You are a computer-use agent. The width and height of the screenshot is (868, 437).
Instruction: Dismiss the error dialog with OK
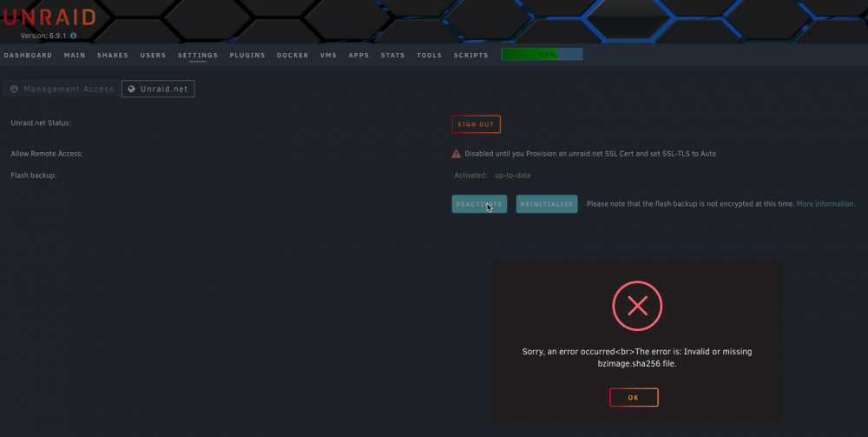(634, 398)
